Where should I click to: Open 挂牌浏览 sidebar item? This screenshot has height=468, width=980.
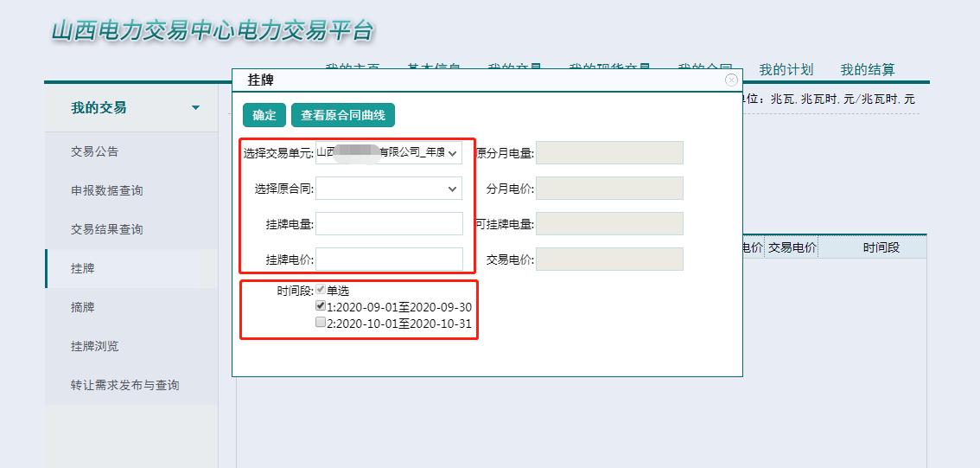tap(95, 346)
